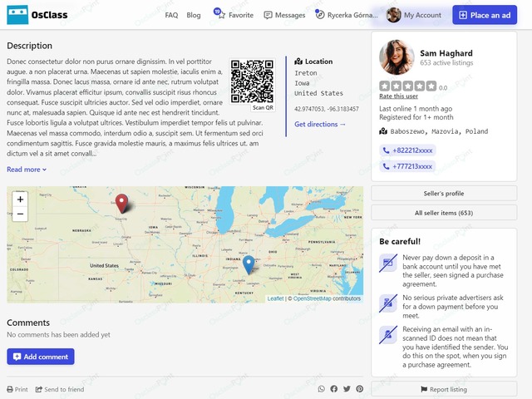Click the star rating for Sam Haghard
This screenshot has height=399, width=532.
click(x=407, y=86)
